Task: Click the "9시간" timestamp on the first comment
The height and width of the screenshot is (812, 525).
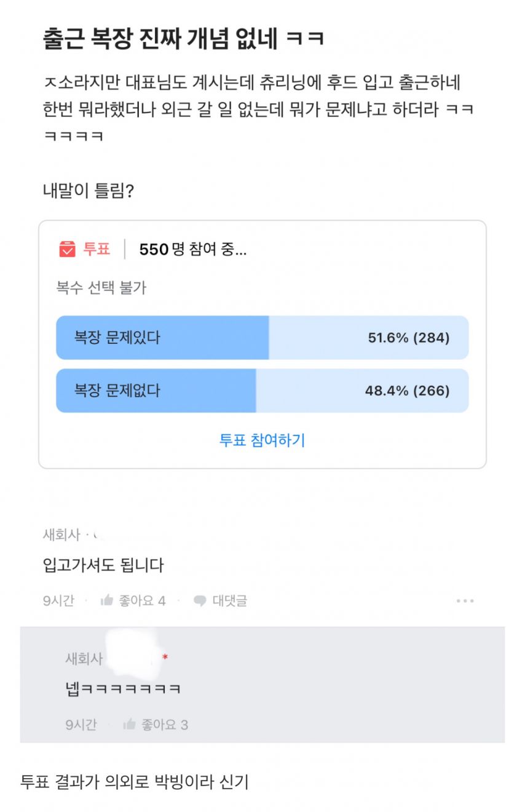Action: (58, 601)
